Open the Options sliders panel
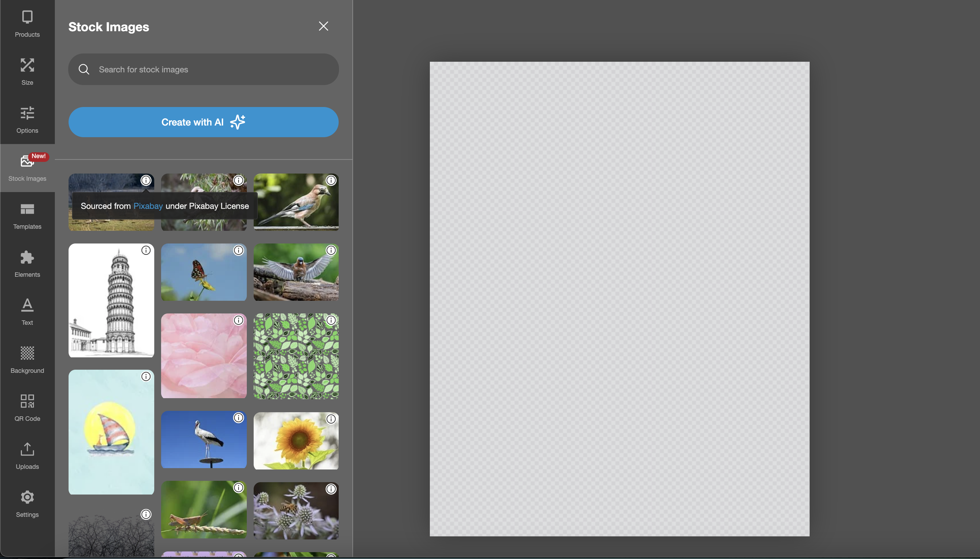The width and height of the screenshot is (980, 559). pyautogui.click(x=27, y=120)
